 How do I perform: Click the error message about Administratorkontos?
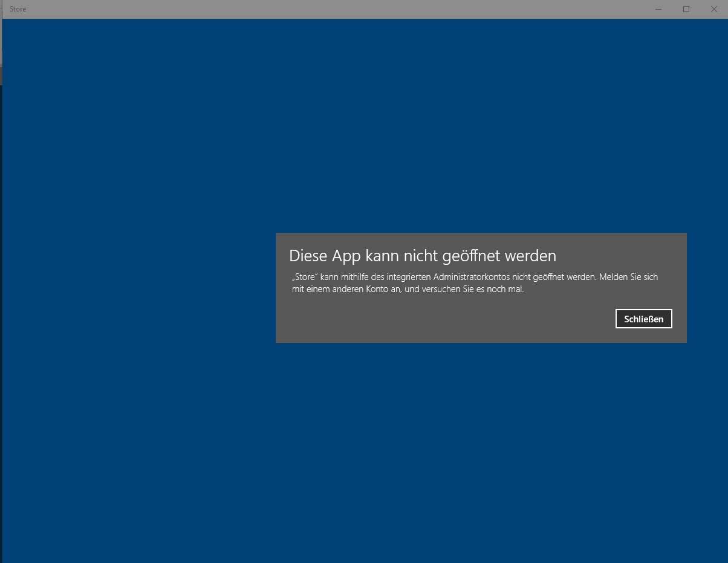[475, 283]
